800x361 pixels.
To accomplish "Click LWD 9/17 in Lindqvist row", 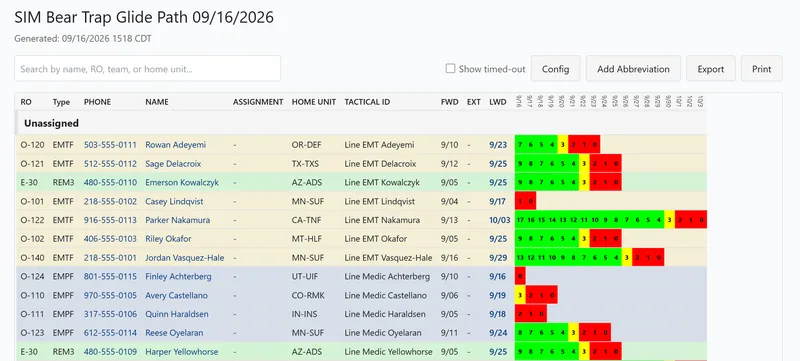I will (497, 201).
